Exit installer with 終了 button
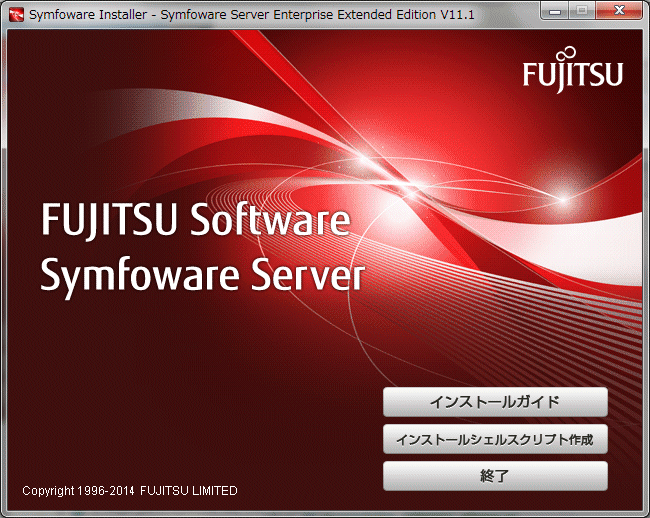 495,476
